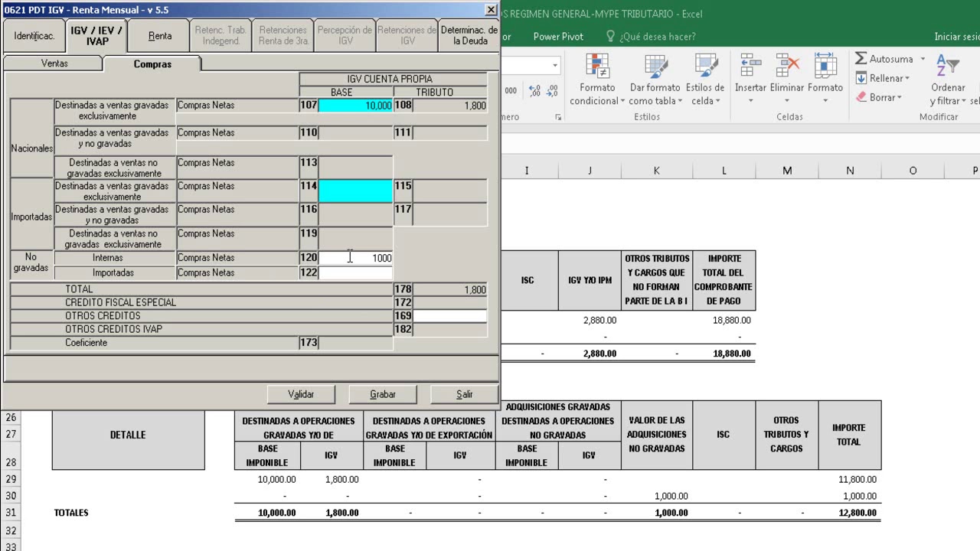This screenshot has height=551, width=980.
Task: Select column K header in Excel
Action: (656, 170)
